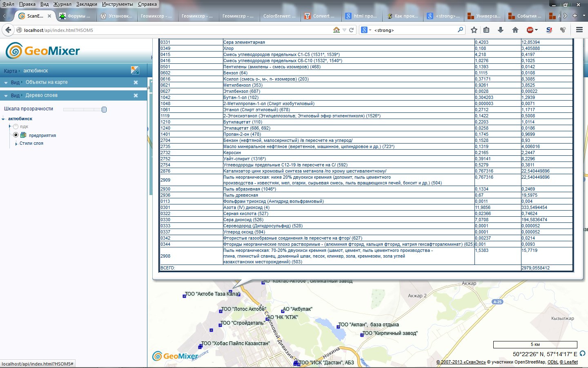Collapse the Объекты на карте panel arrow
Screen dimensions: 588x368
(x=6, y=83)
